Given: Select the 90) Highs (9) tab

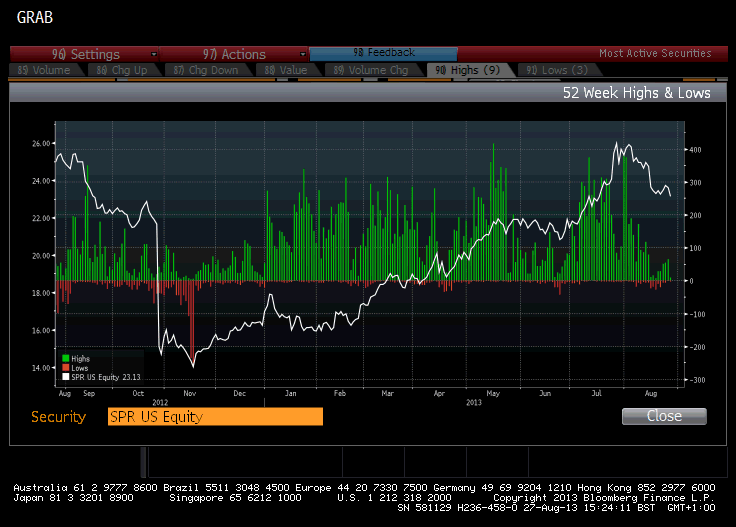Looking at the screenshot, I should (468, 70).
